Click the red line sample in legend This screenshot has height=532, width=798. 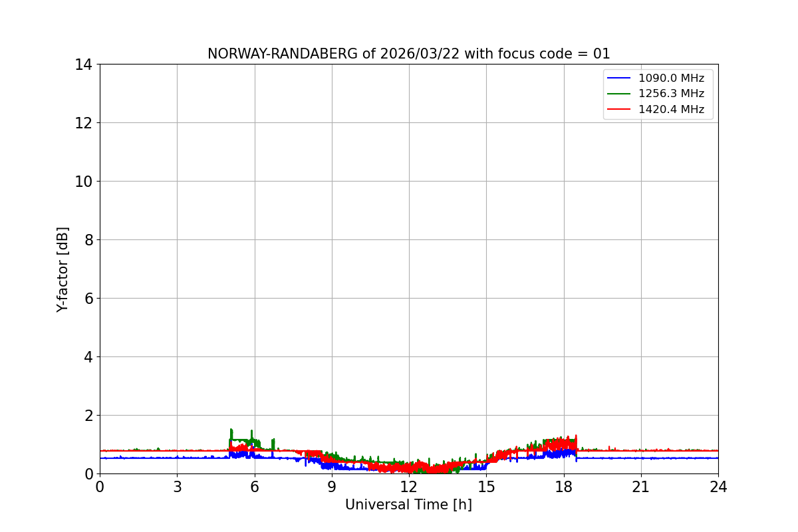(x=619, y=110)
